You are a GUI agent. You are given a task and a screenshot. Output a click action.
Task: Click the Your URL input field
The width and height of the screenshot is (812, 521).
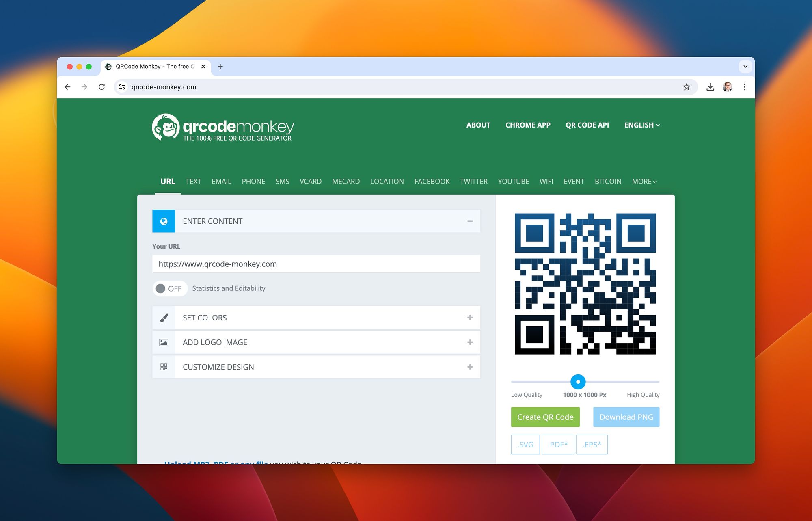pos(316,264)
